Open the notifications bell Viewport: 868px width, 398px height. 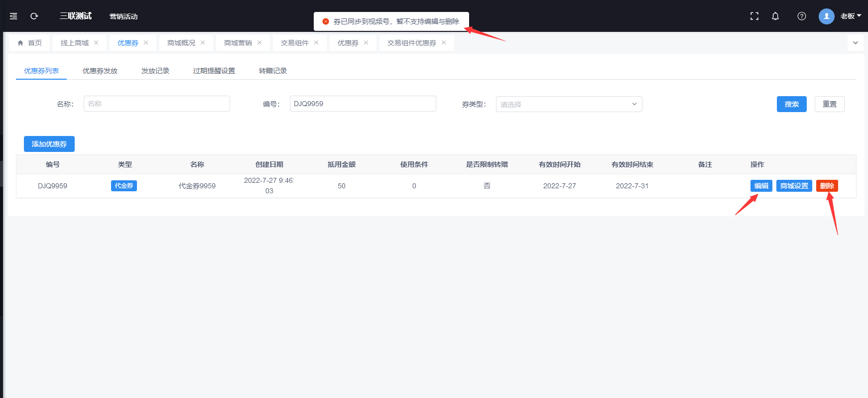(775, 16)
